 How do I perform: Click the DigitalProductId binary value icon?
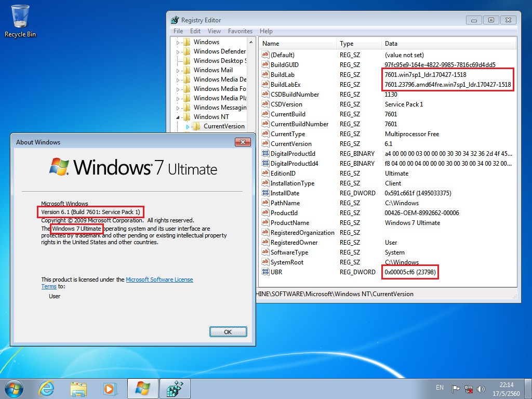point(265,153)
